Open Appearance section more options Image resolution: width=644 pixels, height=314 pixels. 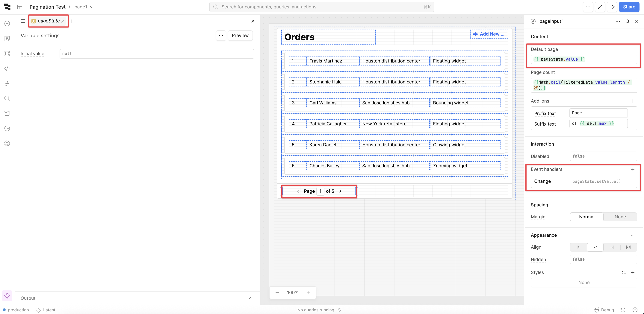[x=633, y=235]
